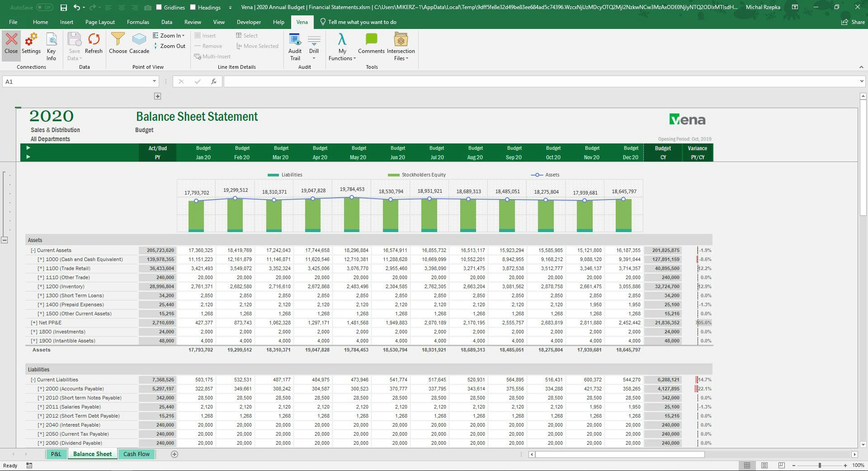Toggle the Headings checkbox
868x471 pixels.
point(193,7)
